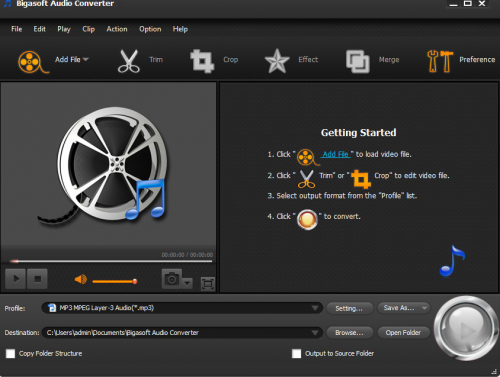
Task: Click the film reel icon in step 1
Action: tap(307, 157)
